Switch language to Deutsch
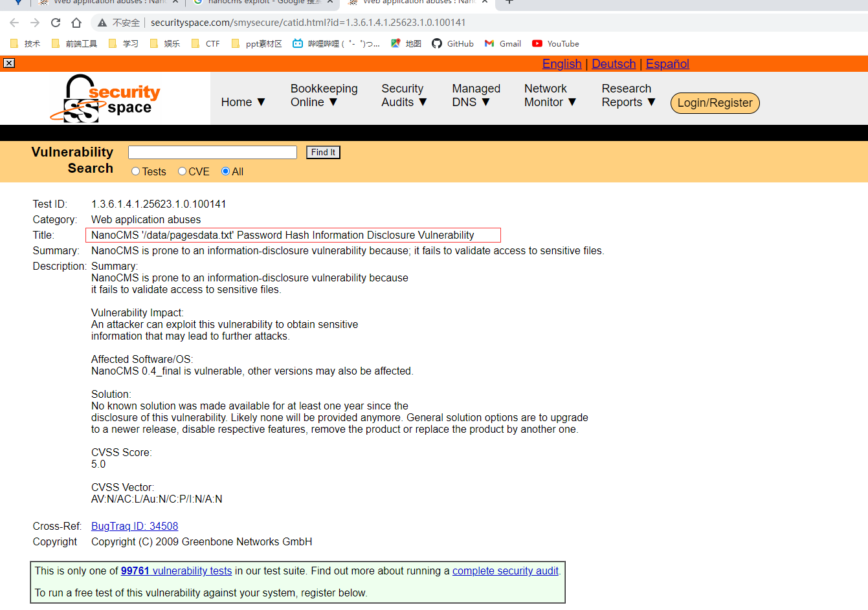Screen dimensions: 868x610 tap(614, 63)
